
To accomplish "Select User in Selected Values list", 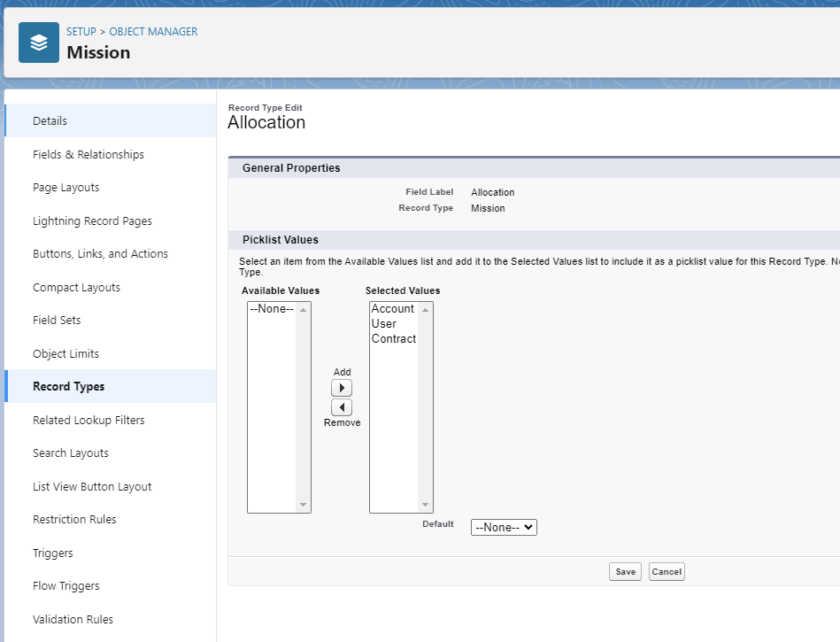I will [384, 324].
